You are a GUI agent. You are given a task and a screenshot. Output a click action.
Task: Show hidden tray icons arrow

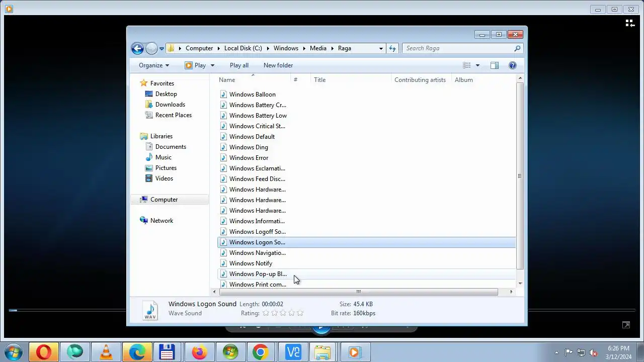click(556, 352)
